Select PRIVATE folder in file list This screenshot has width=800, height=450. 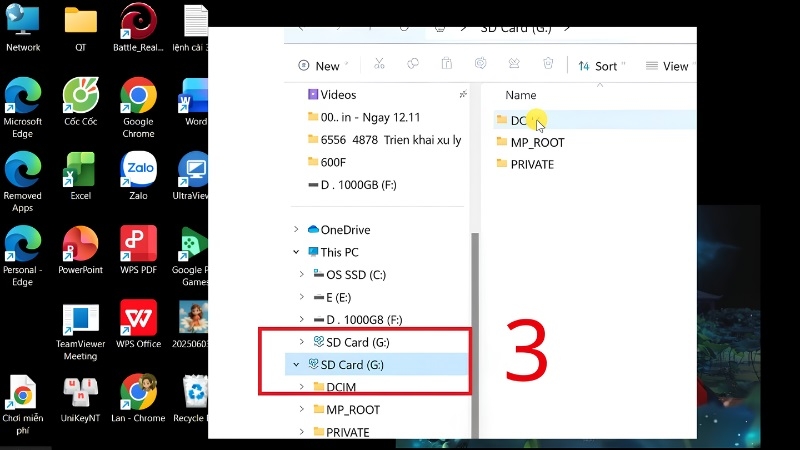tap(526, 164)
